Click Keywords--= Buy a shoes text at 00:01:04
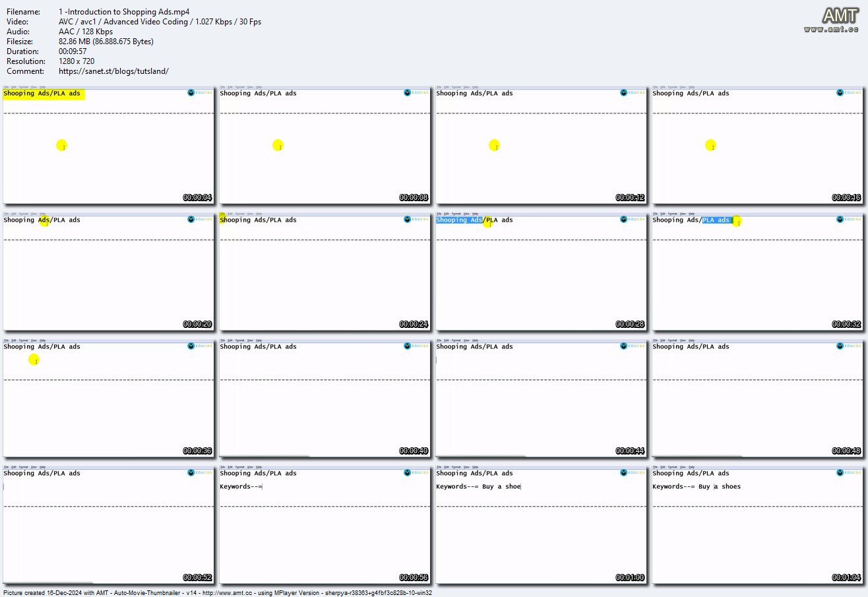The width and height of the screenshot is (868, 597). pos(697,487)
